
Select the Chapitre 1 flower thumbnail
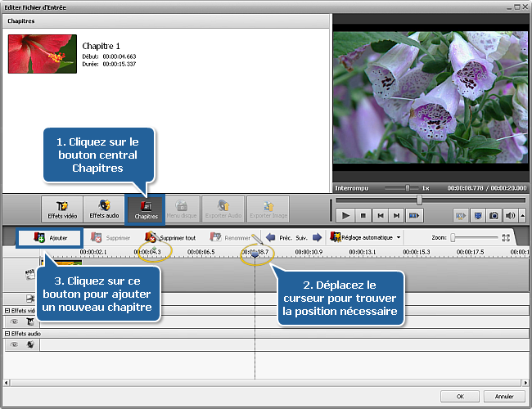click(x=41, y=54)
